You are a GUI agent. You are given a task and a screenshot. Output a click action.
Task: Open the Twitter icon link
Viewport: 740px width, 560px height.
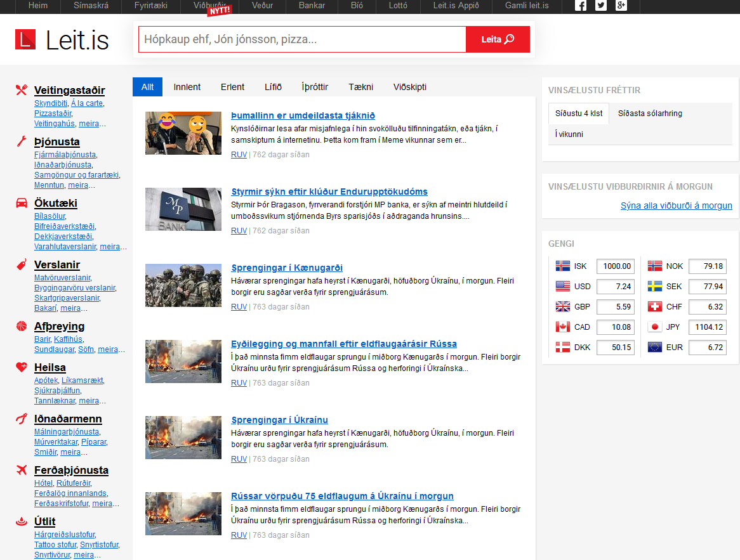tap(600, 6)
